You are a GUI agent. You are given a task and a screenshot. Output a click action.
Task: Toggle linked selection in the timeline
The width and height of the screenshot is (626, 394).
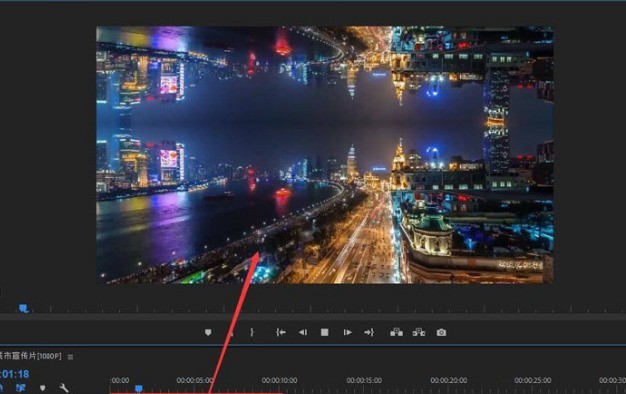(x=20, y=388)
